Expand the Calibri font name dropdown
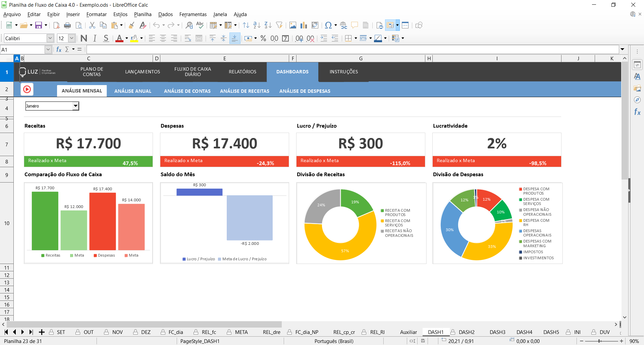 (x=50, y=39)
